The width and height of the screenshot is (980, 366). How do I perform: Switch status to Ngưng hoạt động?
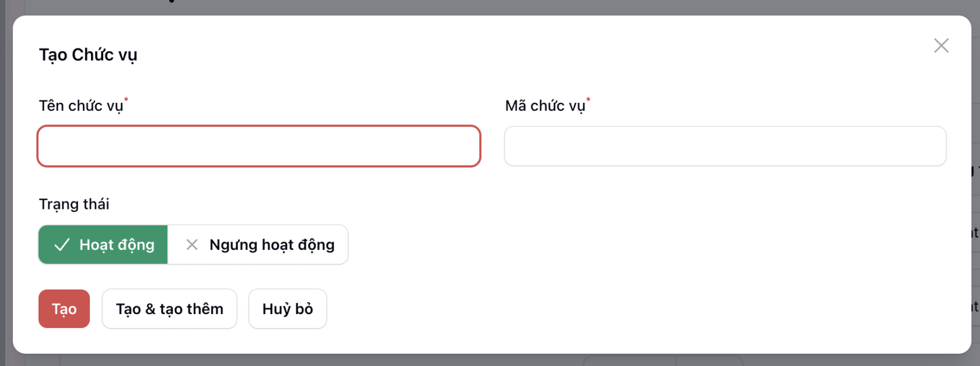coord(258,245)
